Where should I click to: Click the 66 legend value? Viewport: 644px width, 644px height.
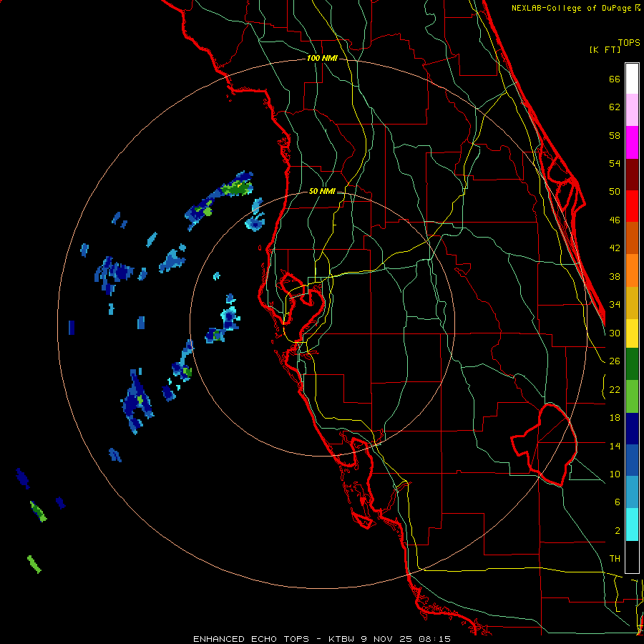coord(615,79)
